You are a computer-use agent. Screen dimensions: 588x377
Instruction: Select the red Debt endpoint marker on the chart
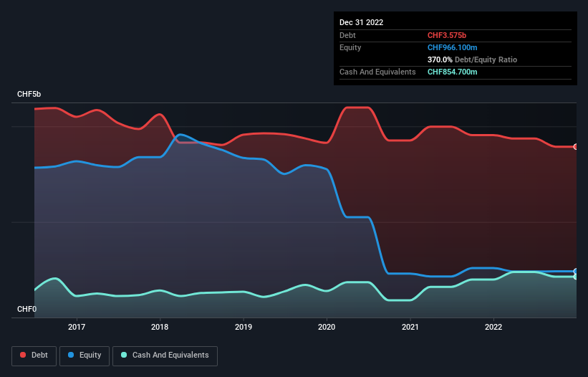tap(576, 147)
